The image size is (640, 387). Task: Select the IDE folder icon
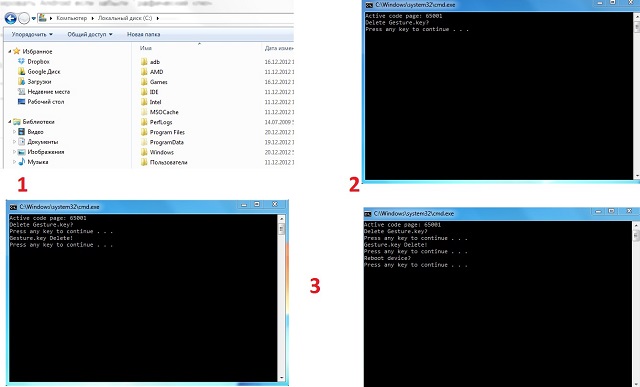[x=144, y=92]
